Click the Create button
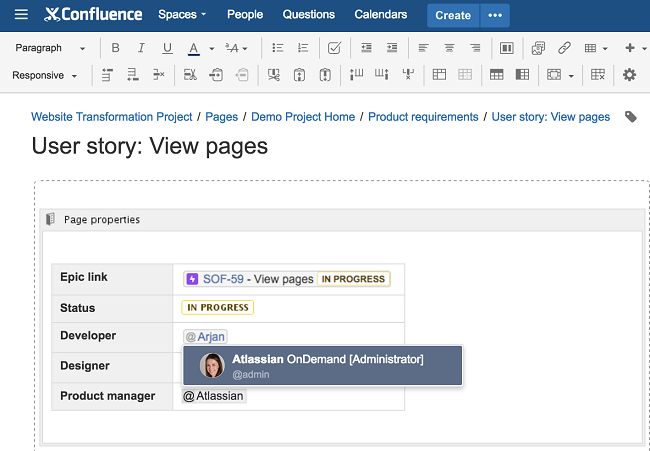Screen dimensions: 650x451 point(453,15)
